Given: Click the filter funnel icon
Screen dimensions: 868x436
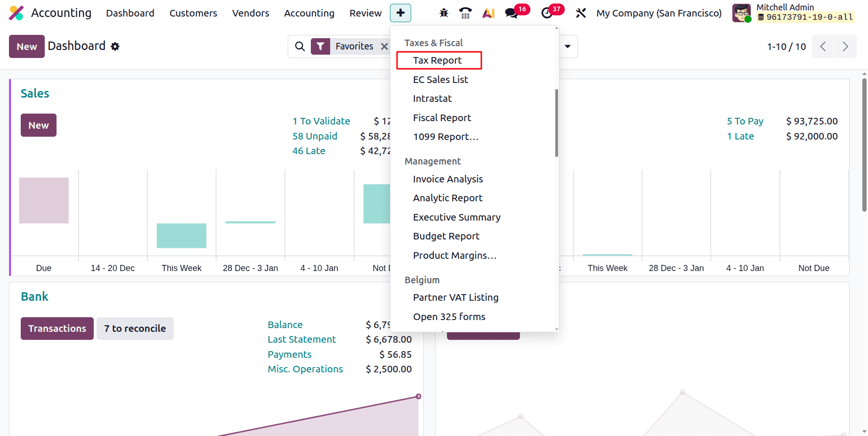Looking at the screenshot, I should 320,46.
